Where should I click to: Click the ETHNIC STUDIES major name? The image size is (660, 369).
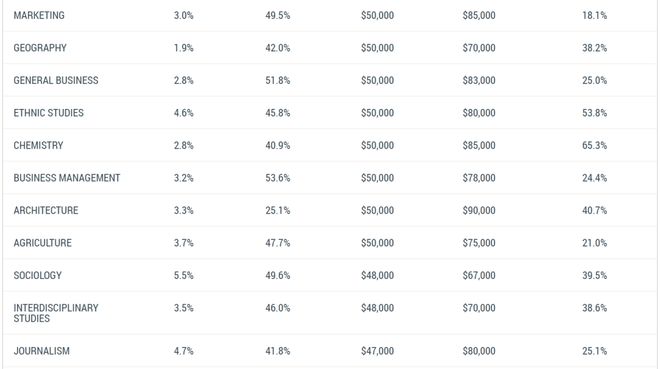click(48, 113)
